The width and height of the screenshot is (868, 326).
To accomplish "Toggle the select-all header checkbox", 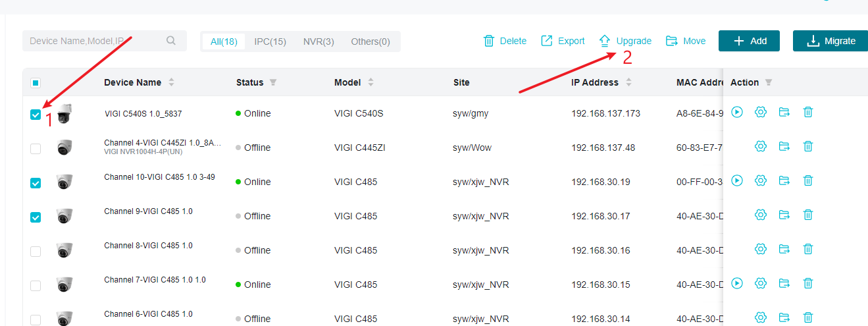I will [x=36, y=83].
